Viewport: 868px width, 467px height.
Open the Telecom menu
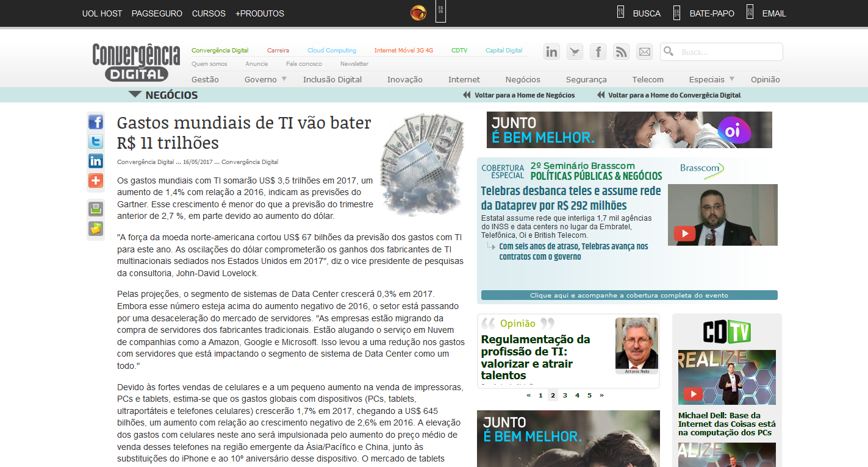648,79
